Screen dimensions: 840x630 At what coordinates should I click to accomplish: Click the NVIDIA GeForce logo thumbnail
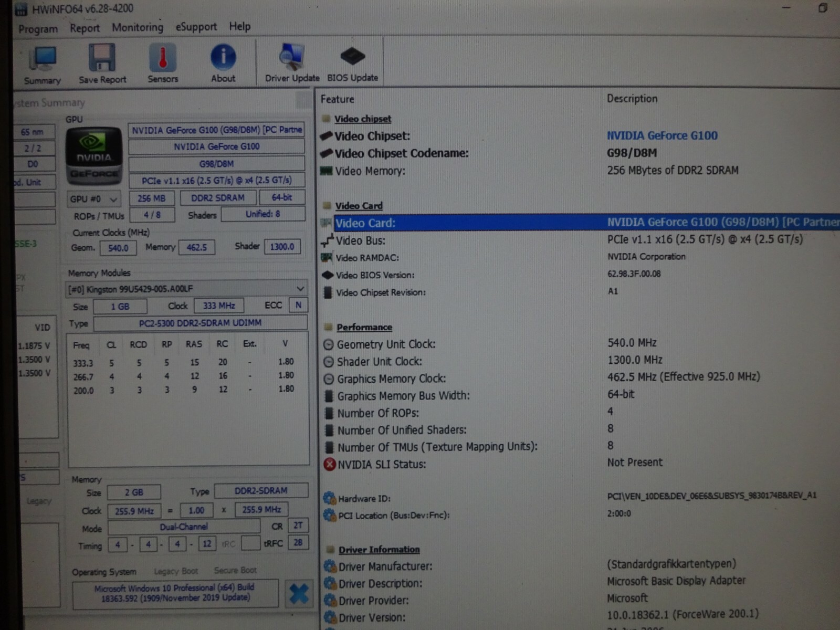(x=93, y=156)
